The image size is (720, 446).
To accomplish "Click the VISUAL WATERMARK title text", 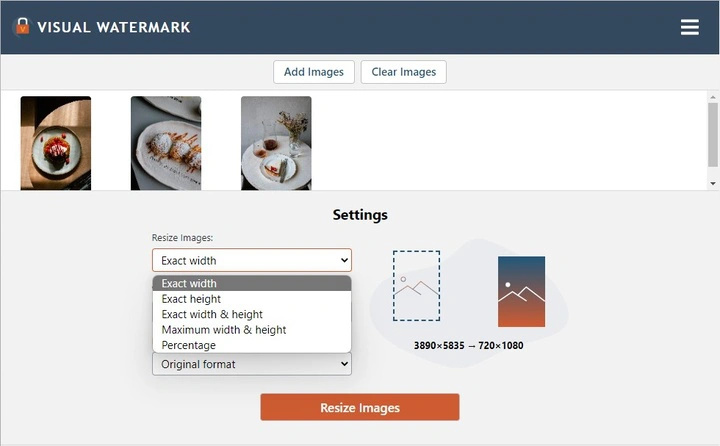I will pos(113,27).
